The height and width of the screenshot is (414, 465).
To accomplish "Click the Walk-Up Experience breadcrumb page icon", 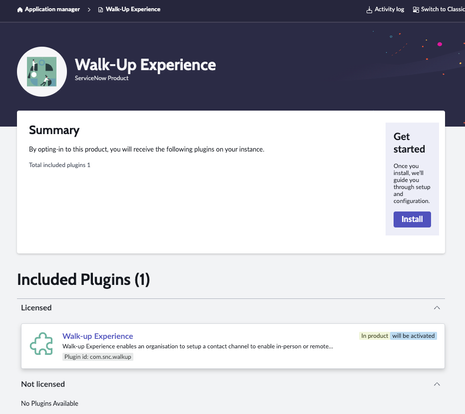I will [x=100, y=10].
